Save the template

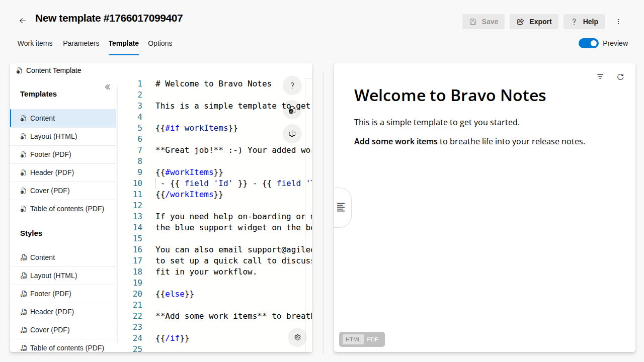click(484, 22)
